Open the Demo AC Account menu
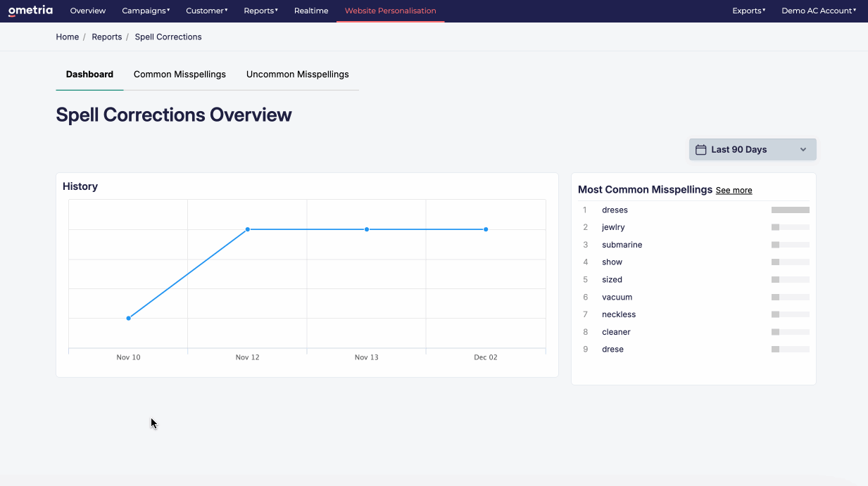868x486 pixels. (818, 11)
